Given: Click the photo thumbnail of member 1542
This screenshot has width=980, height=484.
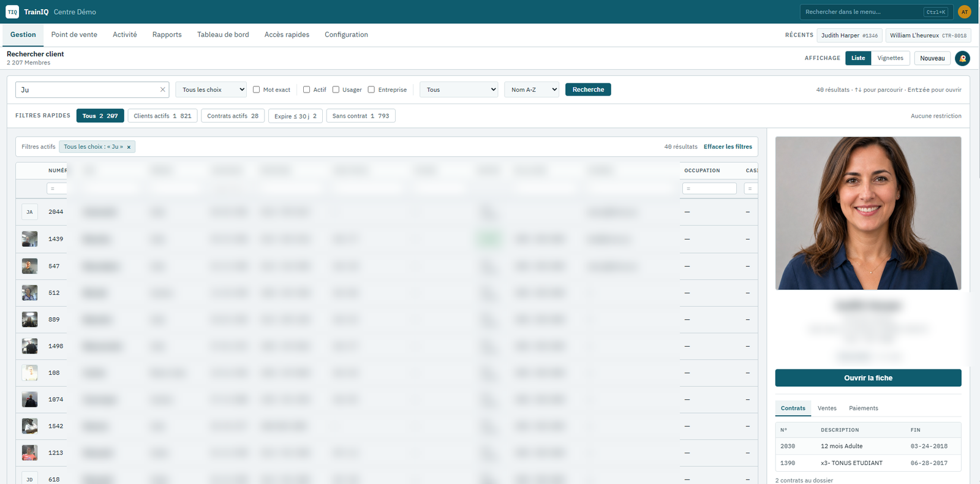Looking at the screenshot, I should pyautogui.click(x=29, y=426).
